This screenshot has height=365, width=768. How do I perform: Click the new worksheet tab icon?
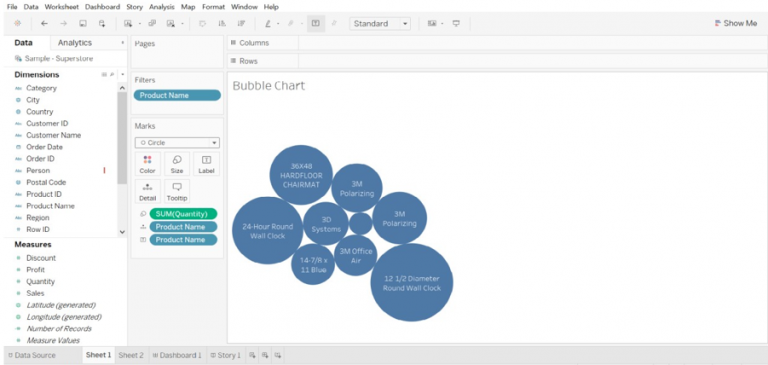(x=252, y=355)
